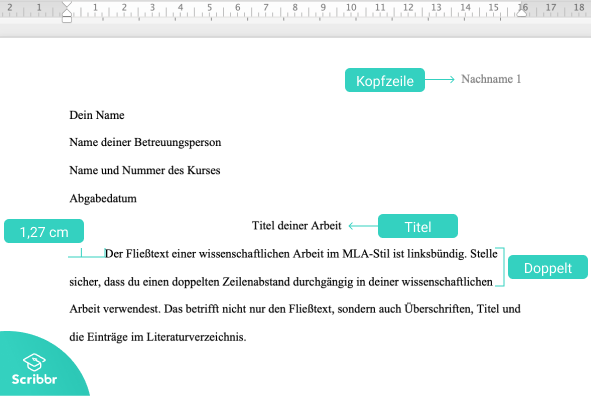
Task: Click the centered title 'Titel deiner Arbeit'
Action: pos(297,226)
